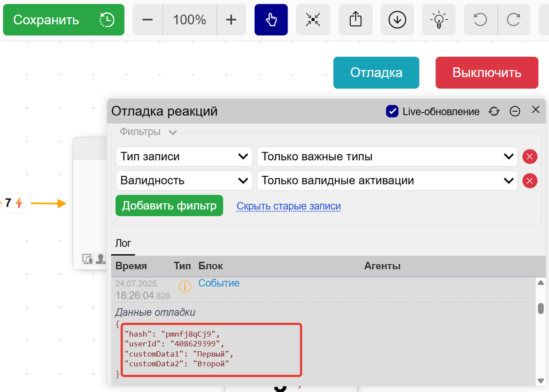Screen dimensions: 549x392
Task: Click the lightbulb hints icon
Action: coord(439,20)
